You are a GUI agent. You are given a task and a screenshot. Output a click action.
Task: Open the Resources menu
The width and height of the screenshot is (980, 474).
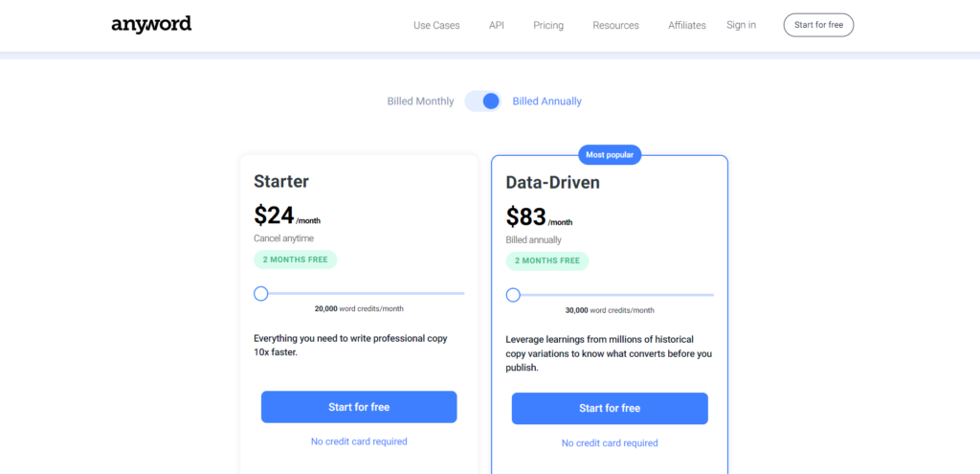point(615,25)
